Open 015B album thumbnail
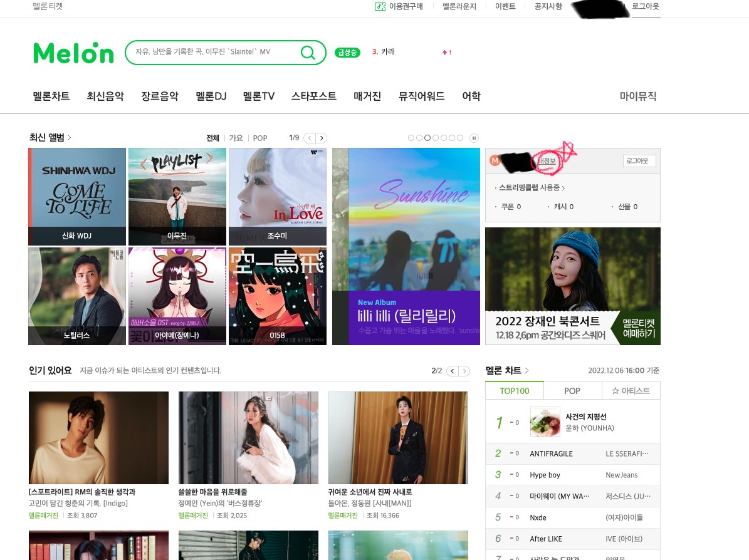The height and width of the screenshot is (560, 749). (x=278, y=296)
